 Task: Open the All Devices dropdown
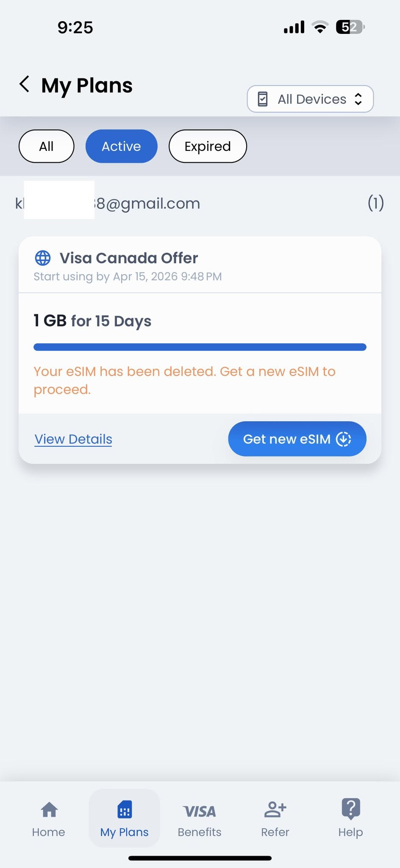pos(310,99)
